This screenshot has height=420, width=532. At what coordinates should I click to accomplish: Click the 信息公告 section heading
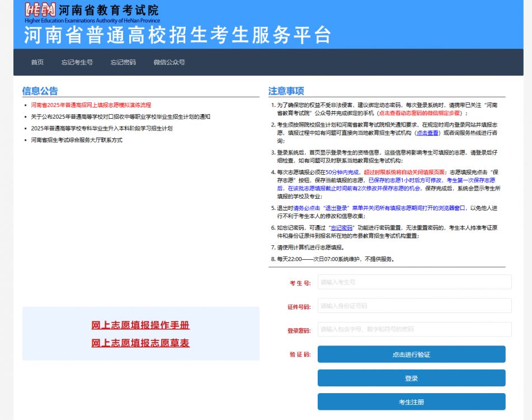[x=40, y=91]
